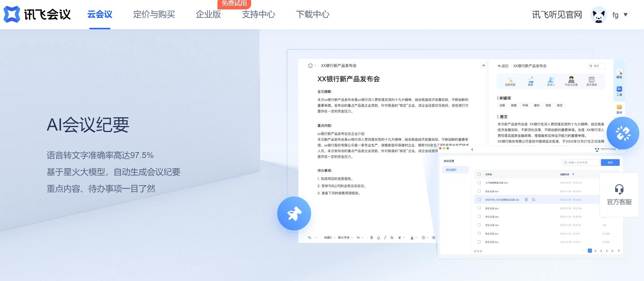Open the 默认字体 font dropdown

(x=345, y=237)
